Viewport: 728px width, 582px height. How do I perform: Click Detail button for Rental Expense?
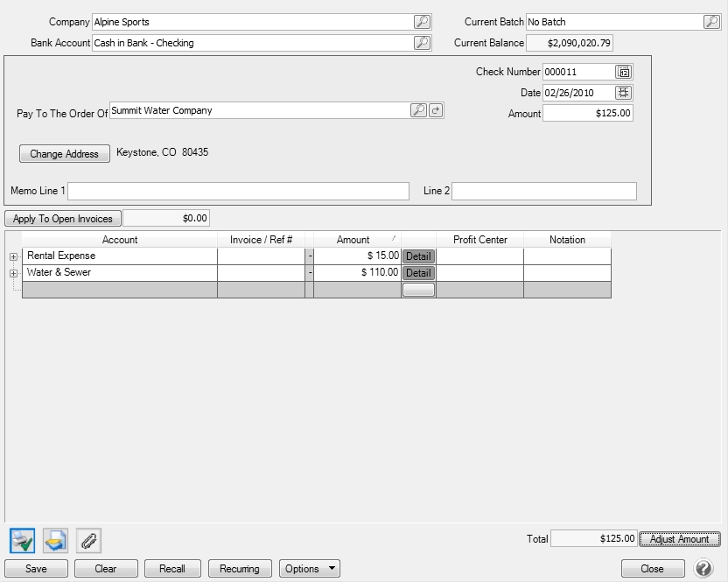click(x=418, y=256)
